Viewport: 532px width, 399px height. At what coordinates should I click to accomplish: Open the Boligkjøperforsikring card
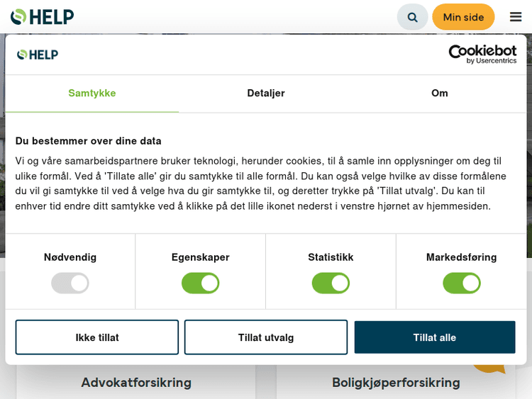point(396,383)
